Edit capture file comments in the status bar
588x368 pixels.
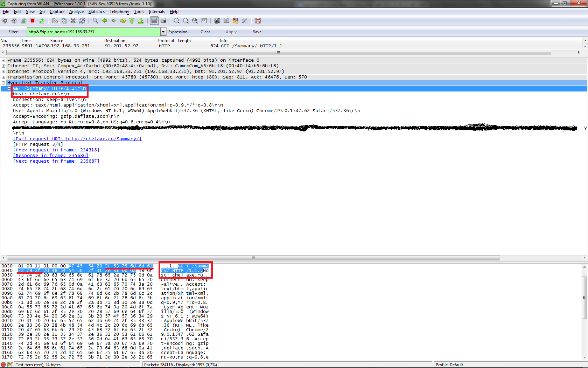(10, 364)
